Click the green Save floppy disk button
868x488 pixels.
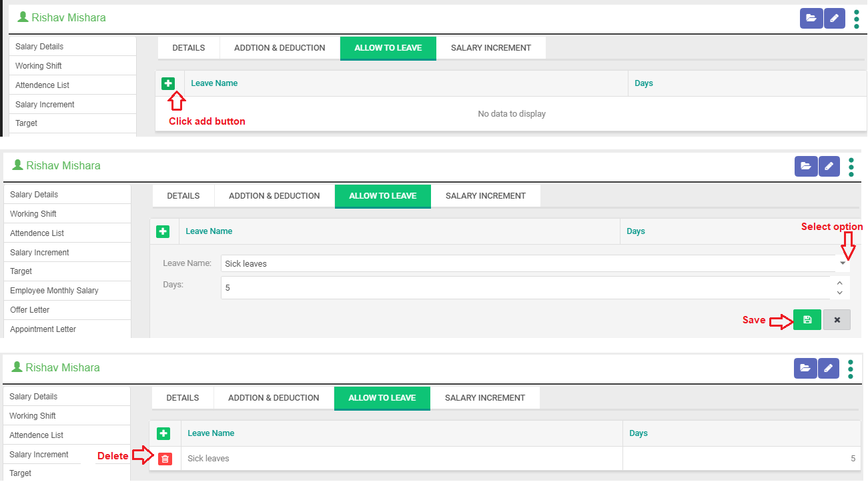point(807,320)
